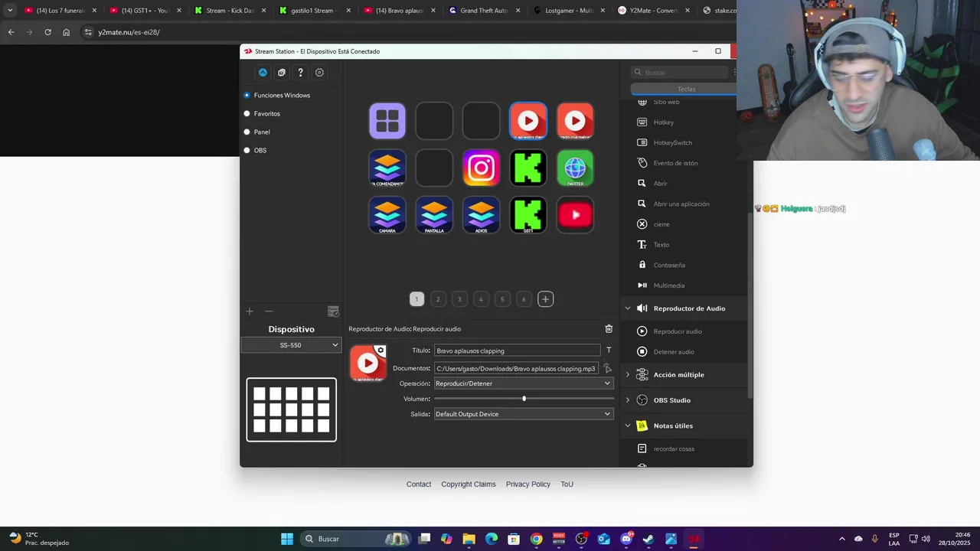Open Stream Station settings gear
Screen dimensions: 980x551
pyautogui.click(x=319, y=73)
